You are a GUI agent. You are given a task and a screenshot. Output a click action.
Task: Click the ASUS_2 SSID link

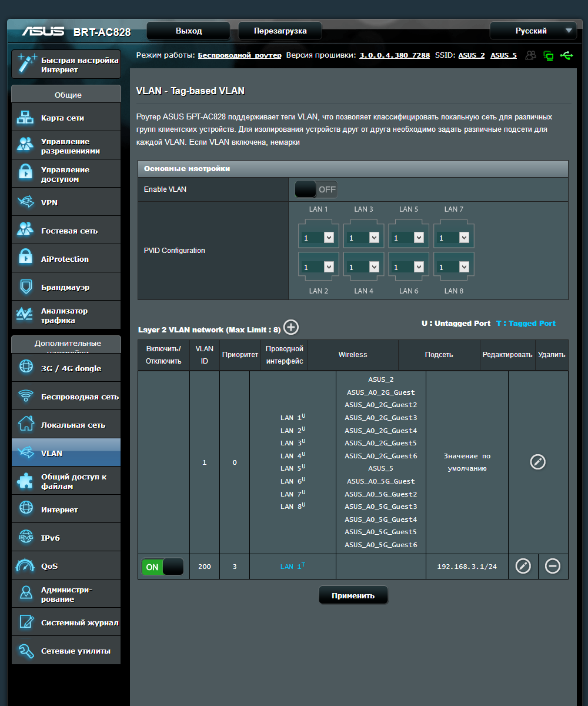pyautogui.click(x=472, y=55)
